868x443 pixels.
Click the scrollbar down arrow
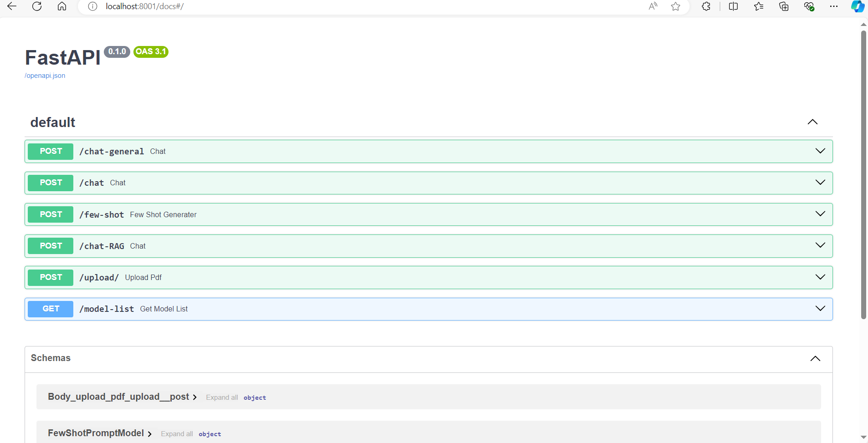coord(863,438)
